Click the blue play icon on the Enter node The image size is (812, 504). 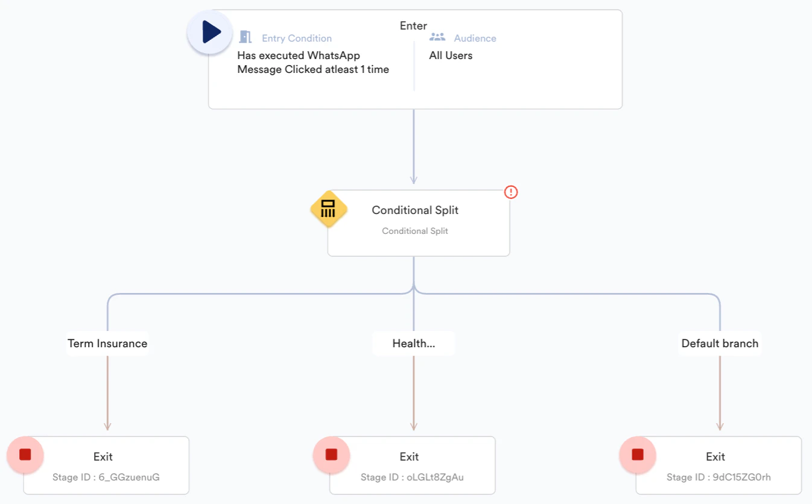209,32
